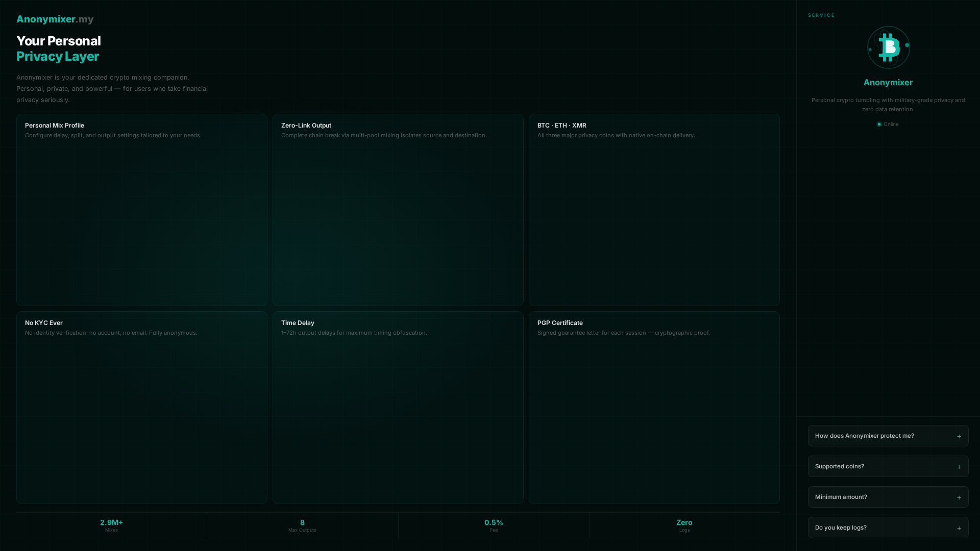980x551 pixels.
Task: Open the Anonymixer.my site logo link
Action: point(55,19)
